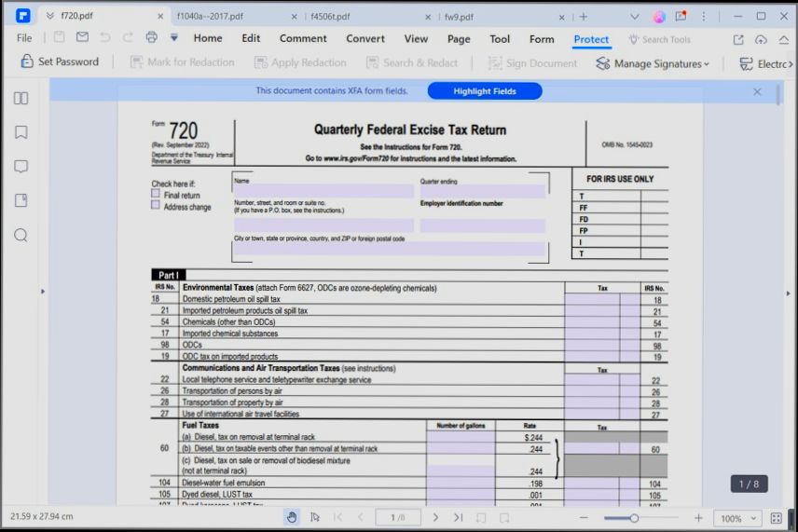Expand the left panel arrow

(43, 292)
